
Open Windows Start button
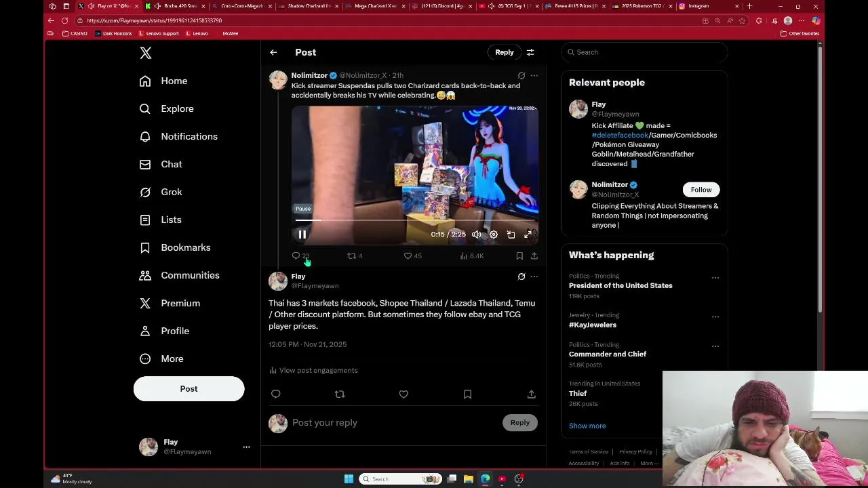coord(349,479)
